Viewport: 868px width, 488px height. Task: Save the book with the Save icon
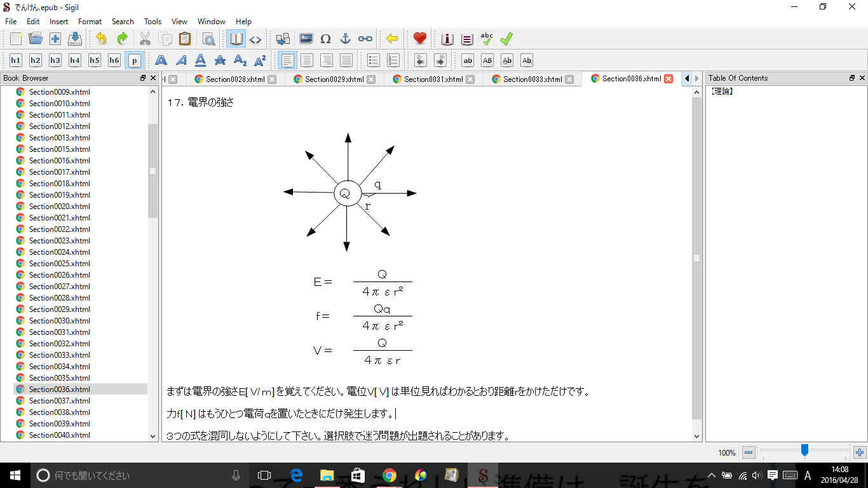(x=75, y=39)
